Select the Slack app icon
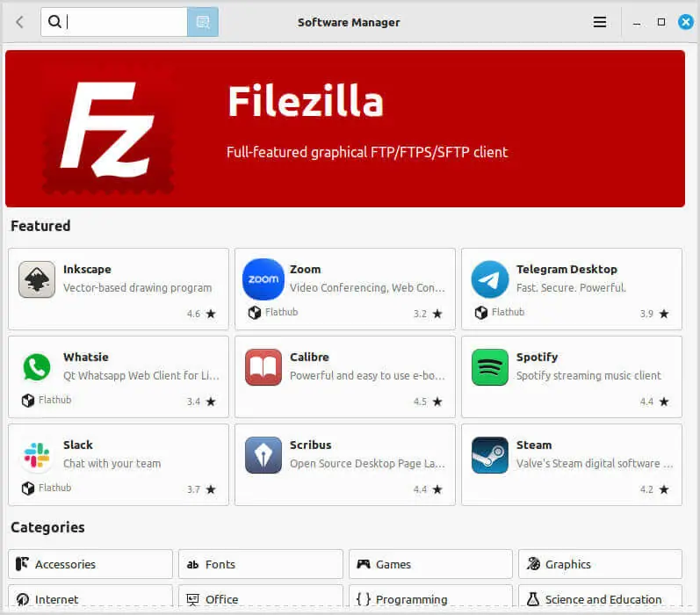The height and width of the screenshot is (615, 700). (x=37, y=455)
